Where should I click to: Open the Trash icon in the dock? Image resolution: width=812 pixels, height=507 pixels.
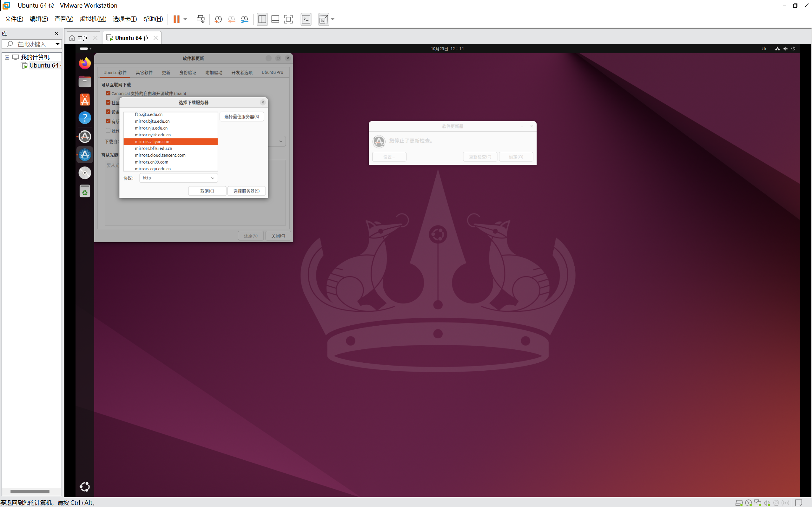(x=84, y=191)
